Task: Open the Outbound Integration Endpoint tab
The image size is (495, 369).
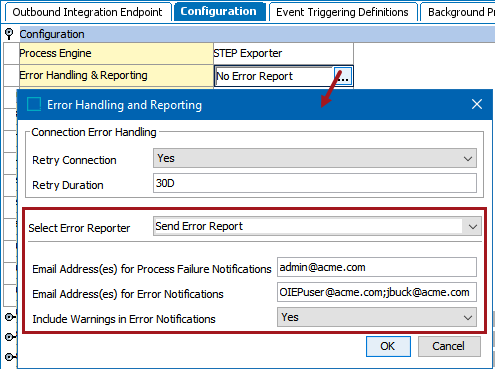Action: tap(88, 12)
